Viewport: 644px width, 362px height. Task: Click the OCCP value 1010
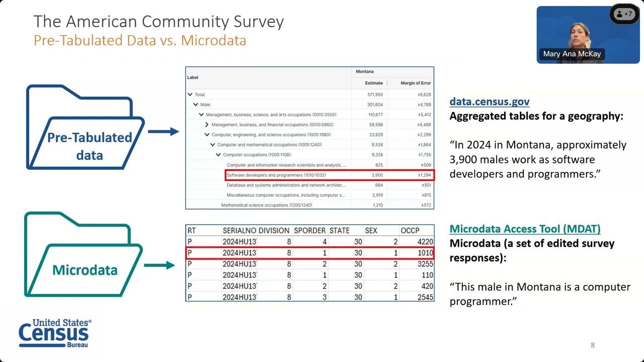click(425, 253)
